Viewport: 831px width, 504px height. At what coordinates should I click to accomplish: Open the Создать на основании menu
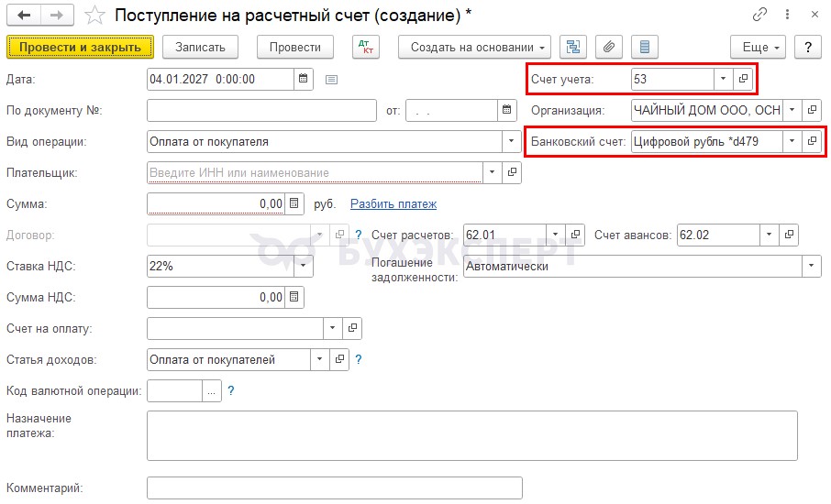pos(475,47)
